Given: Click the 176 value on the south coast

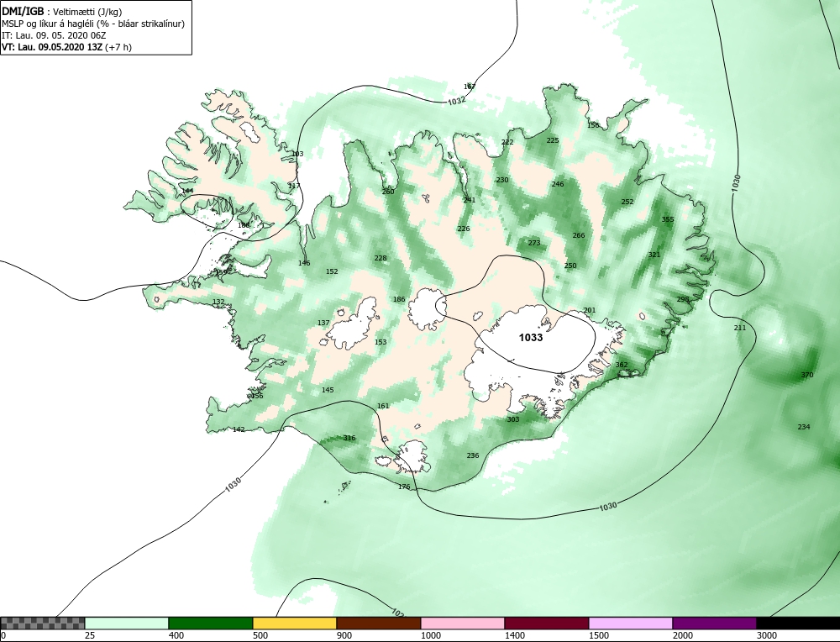Looking at the screenshot, I should 404,487.
